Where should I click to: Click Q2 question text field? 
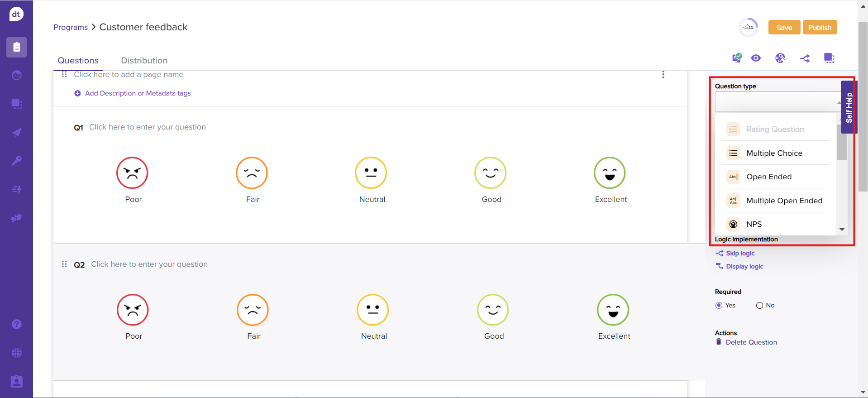point(149,264)
